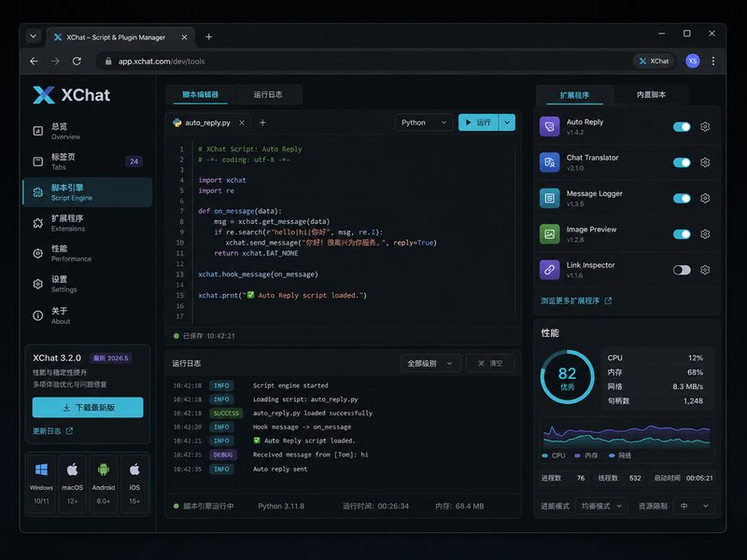Open the Settings sidebar item

click(87, 284)
